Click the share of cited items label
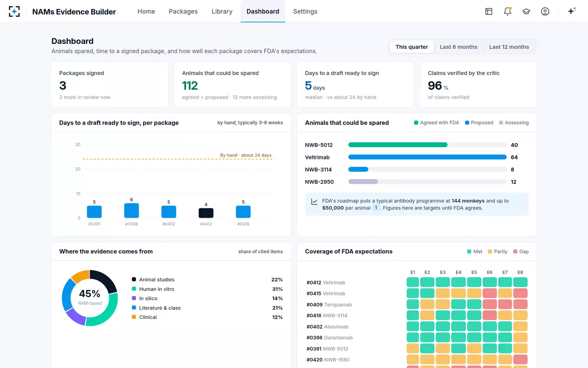 pos(261,251)
